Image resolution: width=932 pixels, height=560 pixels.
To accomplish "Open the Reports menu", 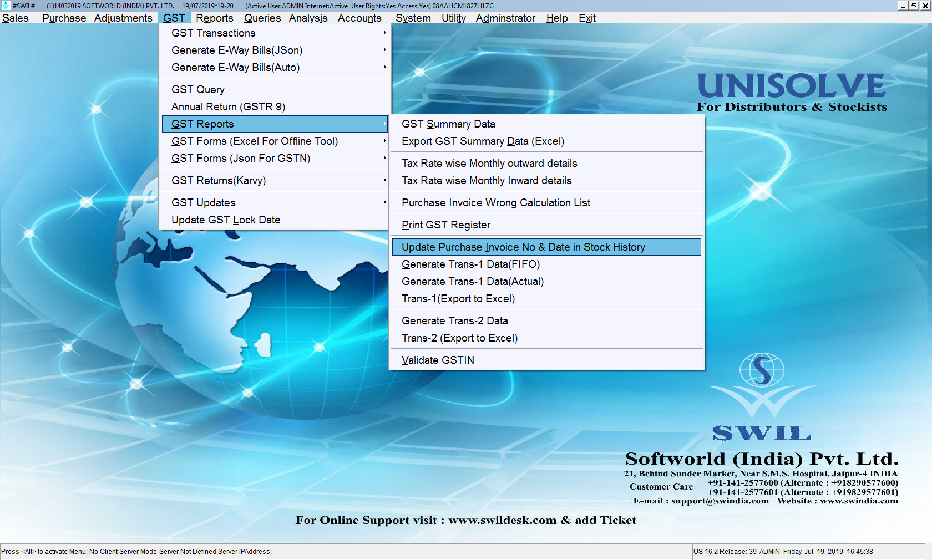I will click(215, 18).
